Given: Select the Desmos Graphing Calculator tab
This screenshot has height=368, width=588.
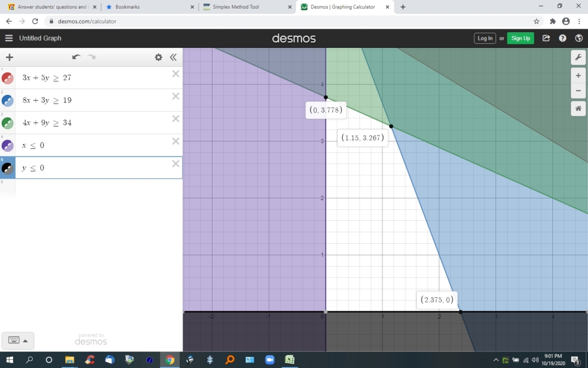Looking at the screenshot, I should (345, 7).
